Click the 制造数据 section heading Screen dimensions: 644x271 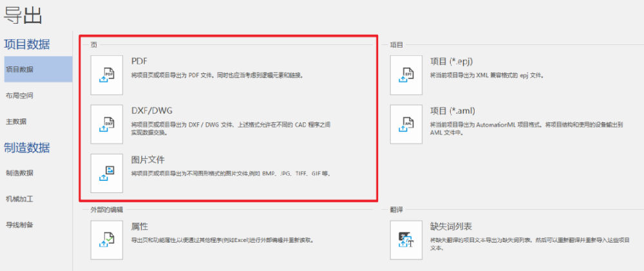coord(26,147)
